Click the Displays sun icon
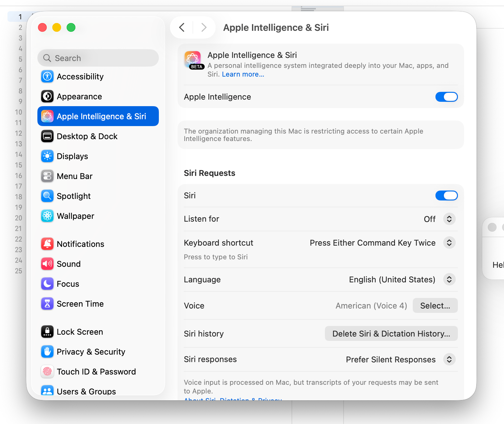The width and height of the screenshot is (504, 424). pos(47,156)
